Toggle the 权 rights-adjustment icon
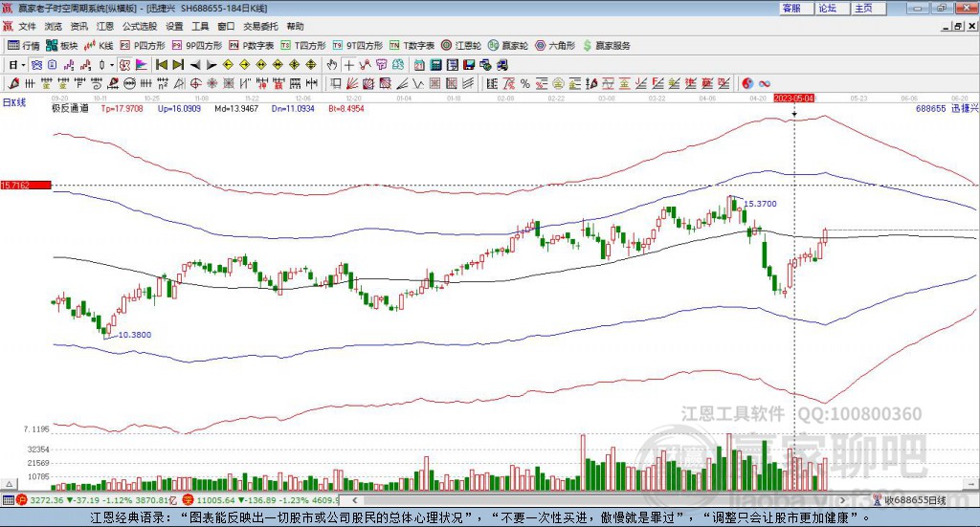This screenshot has height=527, width=980. pyautogui.click(x=125, y=65)
